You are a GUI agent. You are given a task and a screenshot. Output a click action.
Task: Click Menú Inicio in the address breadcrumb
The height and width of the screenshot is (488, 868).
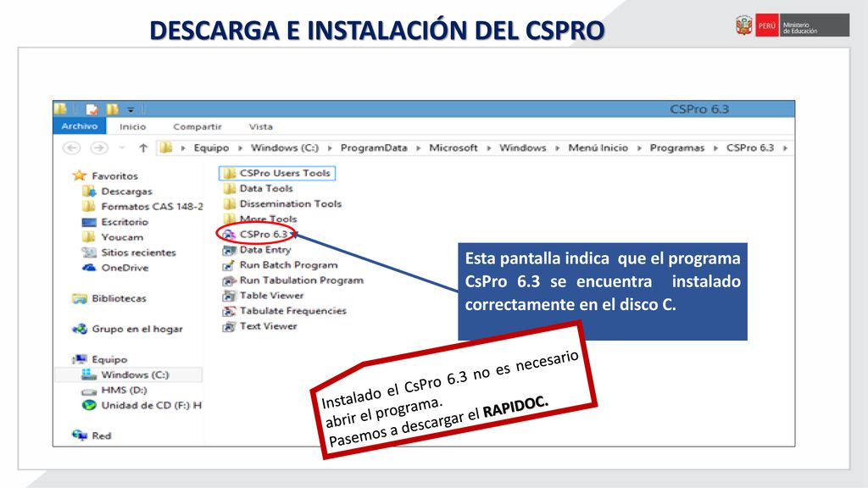point(598,147)
